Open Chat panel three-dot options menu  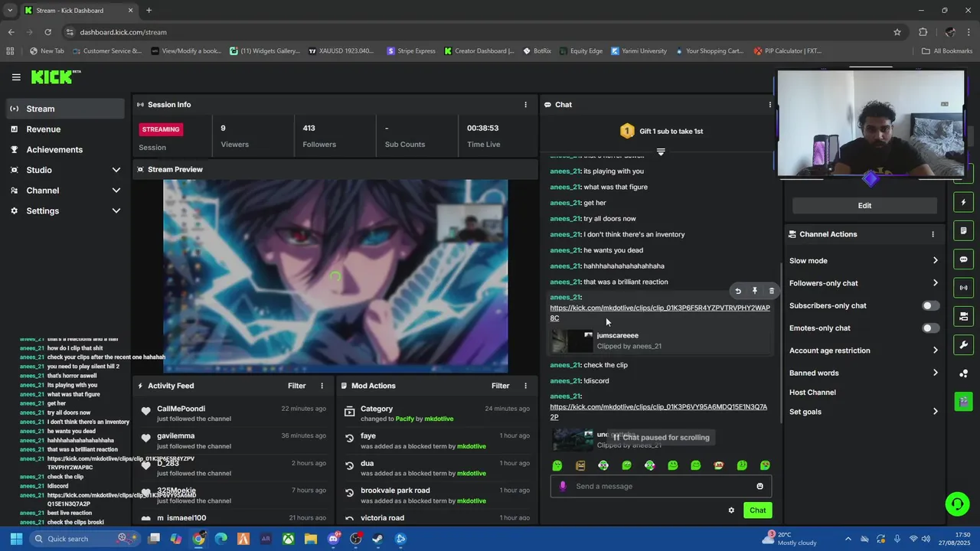click(x=770, y=105)
